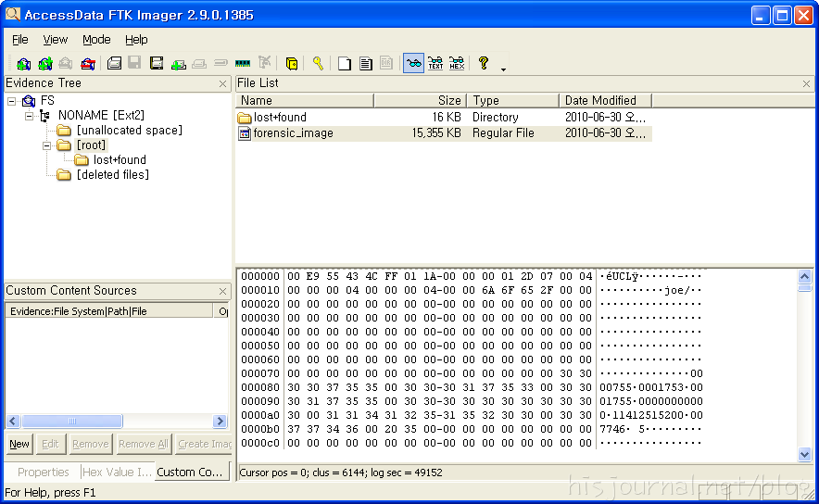Click the blank page Export Files icon
Viewport: 819px width, 504px height.
345,64
